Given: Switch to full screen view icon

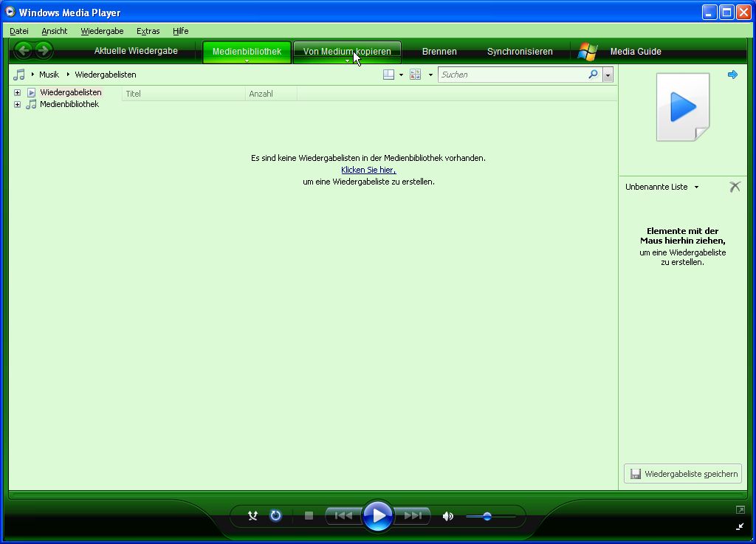Looking at the screenshot, I should [740, 510].
